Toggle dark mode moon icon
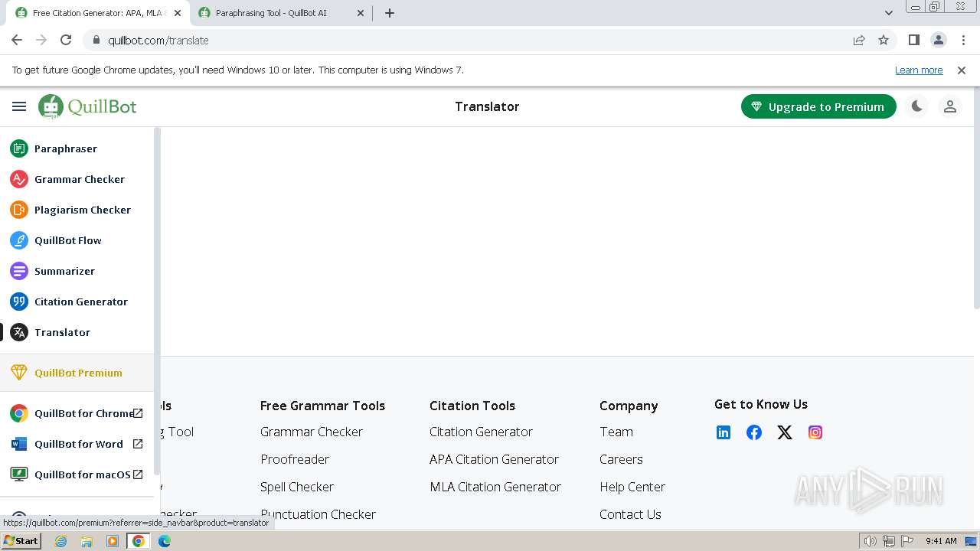This screenshot has height=551, width=980. tap(916, 107)
